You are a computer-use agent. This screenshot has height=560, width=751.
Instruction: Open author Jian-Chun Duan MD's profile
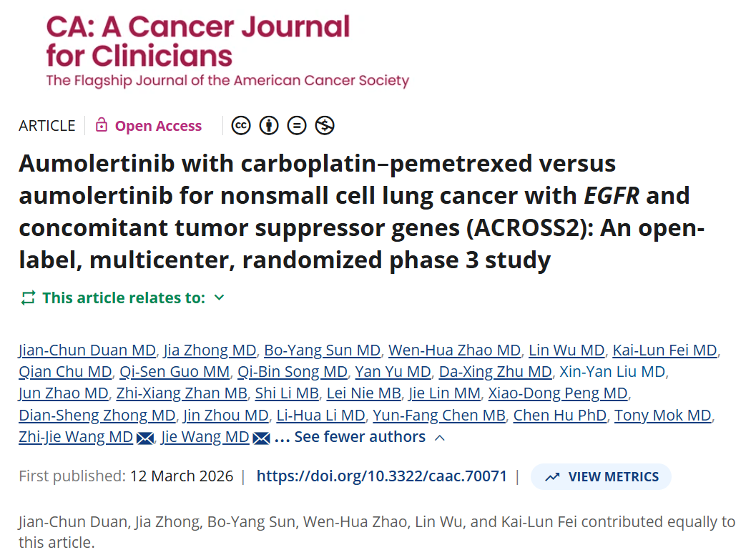click(87, 350)
